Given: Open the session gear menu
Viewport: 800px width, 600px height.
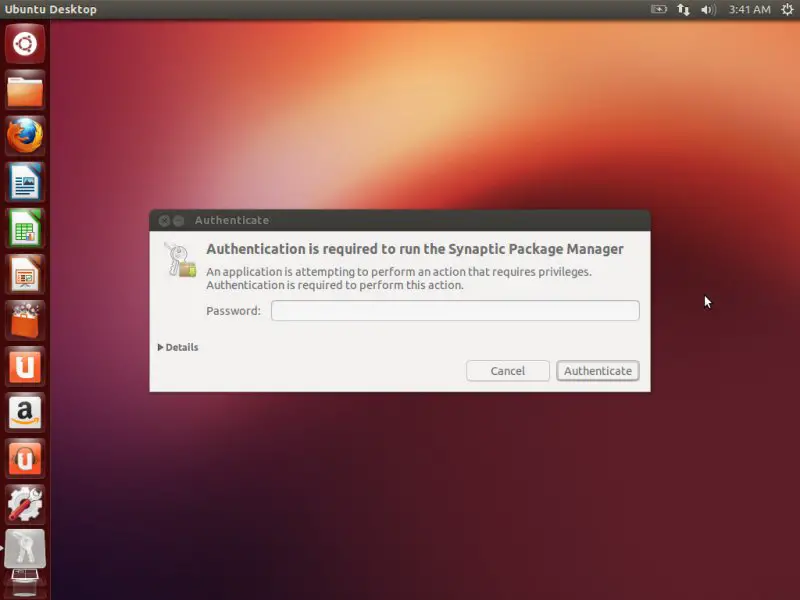Looking at the screenshot, I should click(787, 9).
